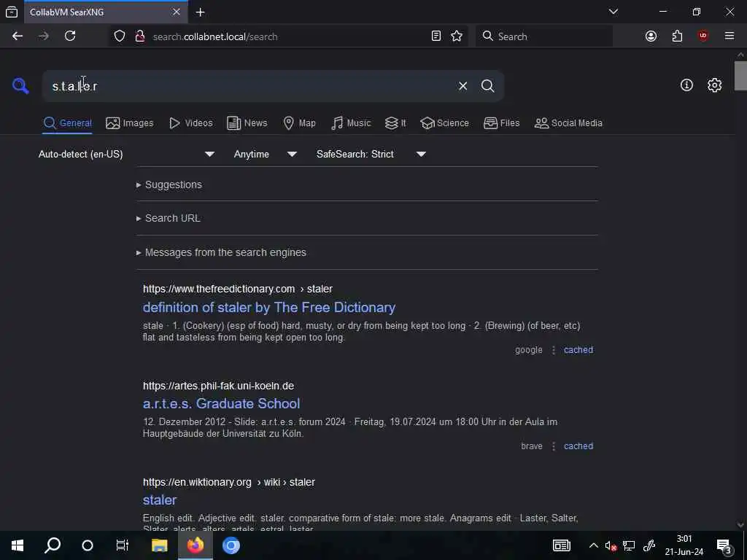The width and height of the screenshot is (747, 560).
Task: Click the insecure connection padlock icon
Action: pyautogui.click(x=139, y=36)
